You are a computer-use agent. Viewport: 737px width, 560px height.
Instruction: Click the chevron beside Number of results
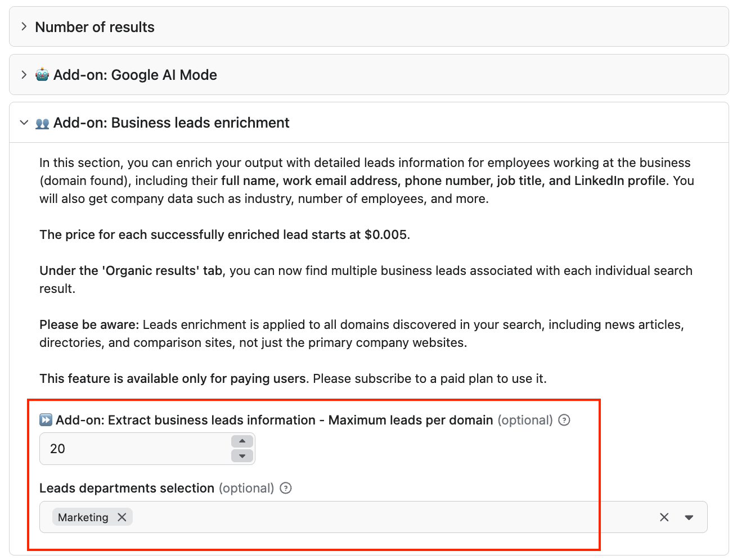point(24,26)
